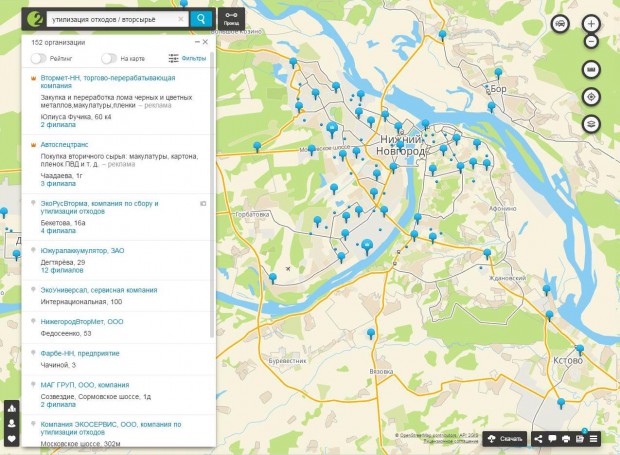The image size is (620, 455).
Task: Zoom out on the map
Action: tap(591, 42)
